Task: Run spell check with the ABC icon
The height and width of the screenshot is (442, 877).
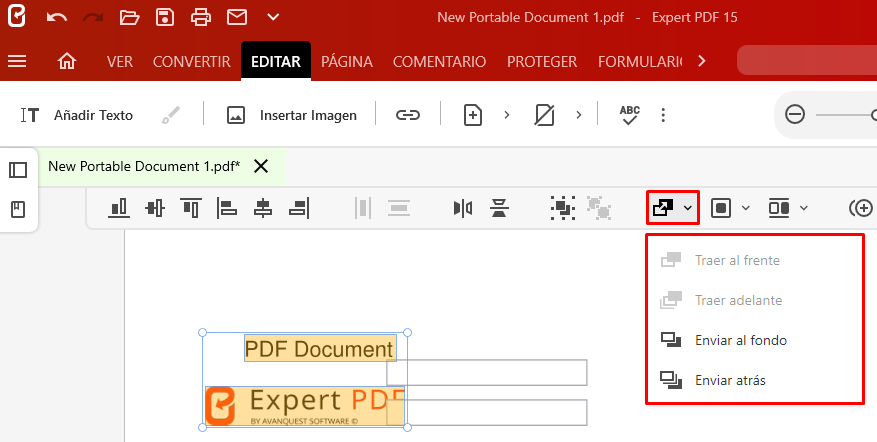Action: tap(630, 115)
